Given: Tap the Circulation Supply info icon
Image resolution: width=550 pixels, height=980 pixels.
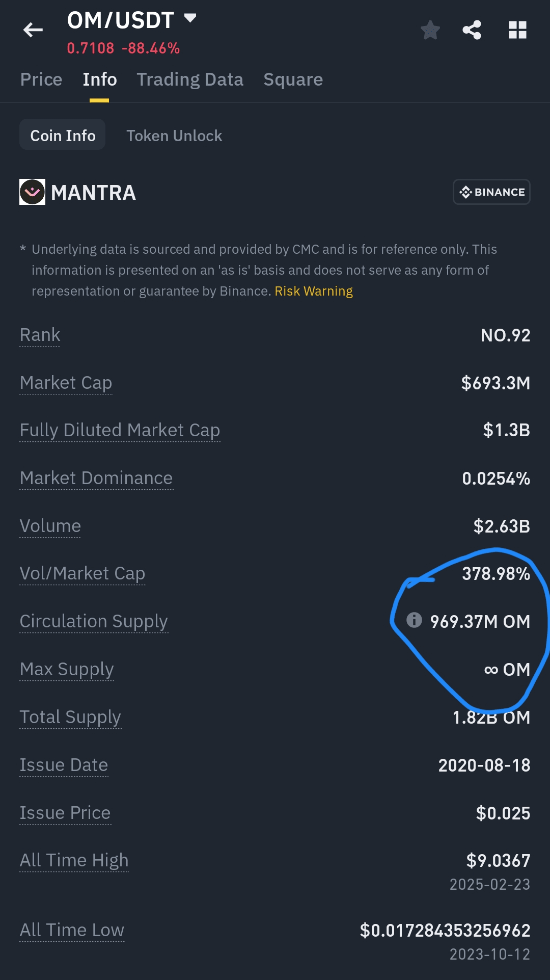Looking at the screenshot, I should coord(414,620).
